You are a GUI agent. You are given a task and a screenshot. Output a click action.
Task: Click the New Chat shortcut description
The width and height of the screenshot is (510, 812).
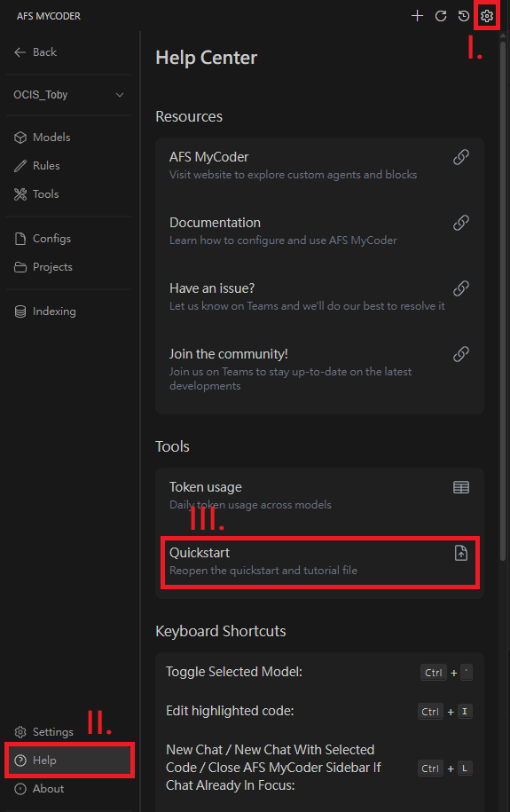click(x=273, y=768)
